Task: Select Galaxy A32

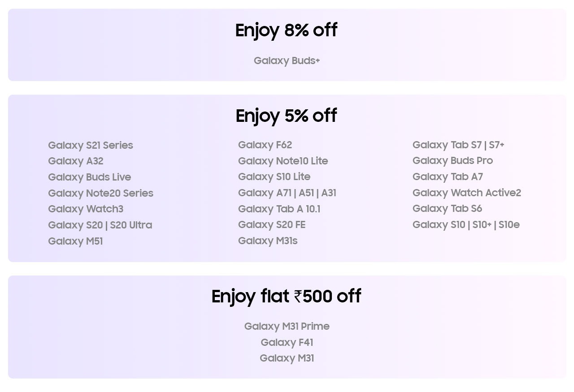Action: (x=76, y=161)
